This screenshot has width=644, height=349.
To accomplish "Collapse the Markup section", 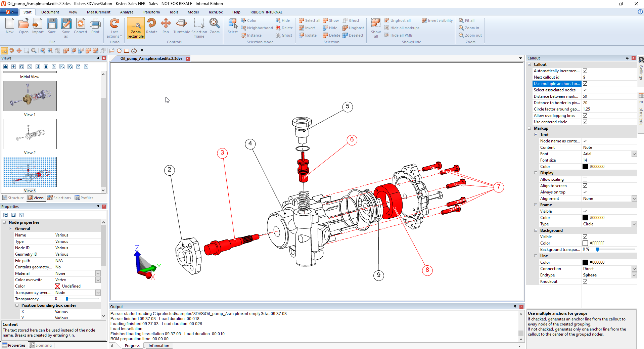I will click(x=530, y=128).
